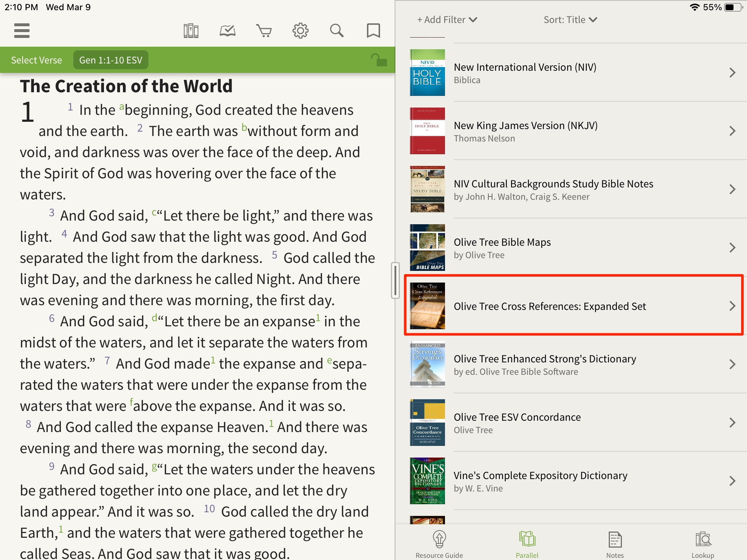Tap the 2:10 PM clock
The image size is (747, 560).
pyautogui.click(x=22, y=7)
